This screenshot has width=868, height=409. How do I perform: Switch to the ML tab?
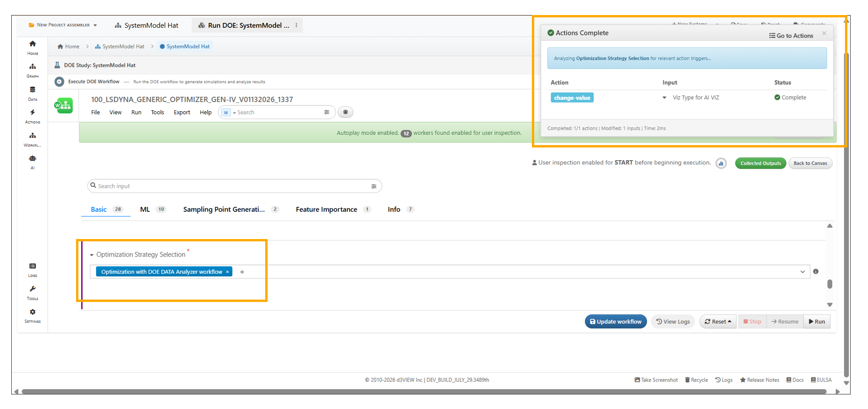(x=145, y=209)
